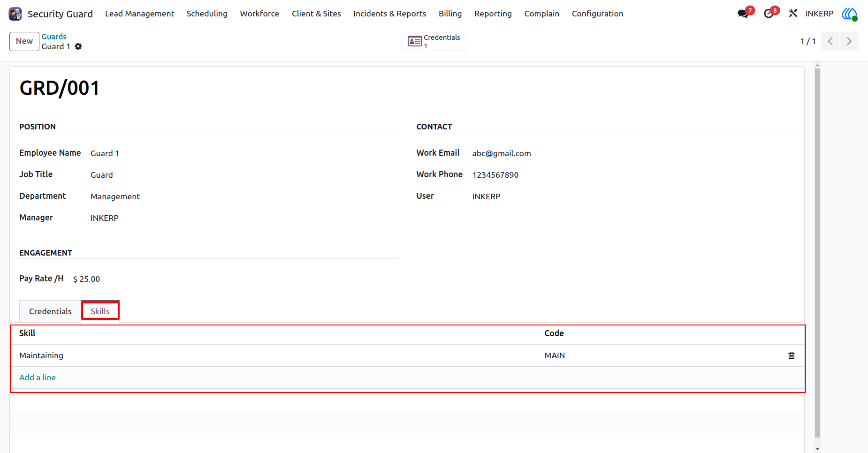This screenshot has width=868, height=453.
Task: Open the Credentials smart button
Action: pyautogui.click(x=434, y=41)
